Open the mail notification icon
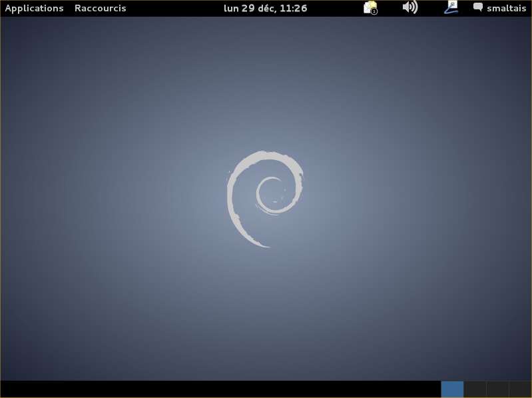This screenshot has width=532, height=398. click(x=370, y=7)
